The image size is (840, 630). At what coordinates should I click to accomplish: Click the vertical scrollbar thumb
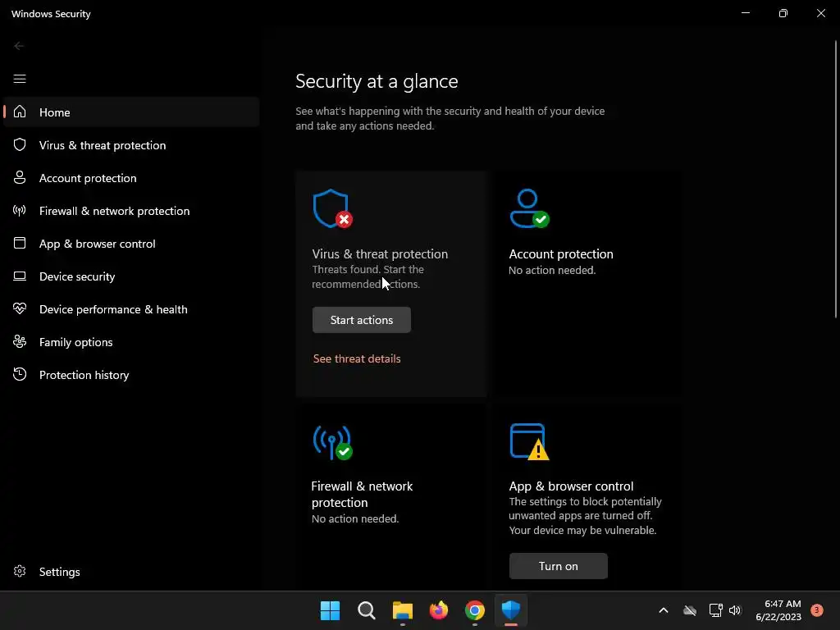tap(836, 180)
